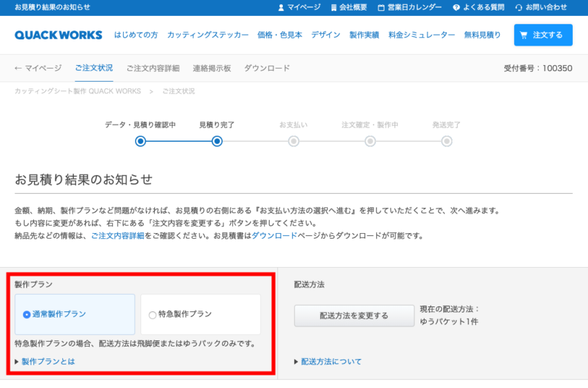
Task: Click the shopping cart icon on 注文する
Action: pos(524,35)
